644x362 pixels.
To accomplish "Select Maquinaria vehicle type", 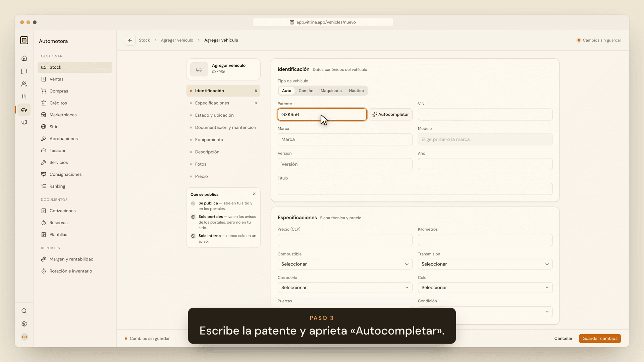I will pos(331,90).
